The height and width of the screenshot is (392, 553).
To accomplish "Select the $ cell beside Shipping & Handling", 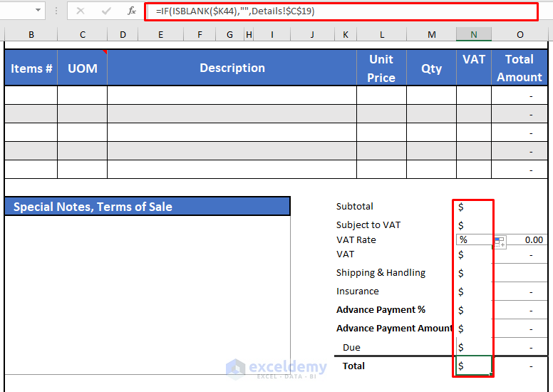I will pos(474,273).
